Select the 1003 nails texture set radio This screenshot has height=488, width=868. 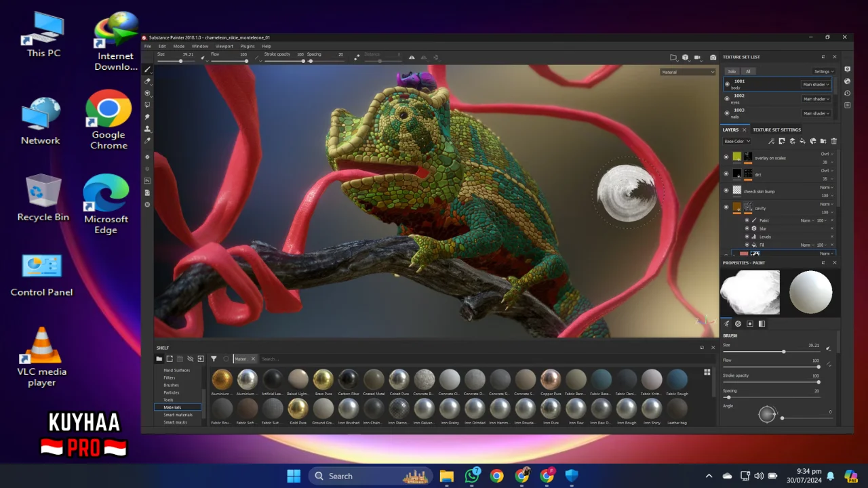click(x=727, y=113)
